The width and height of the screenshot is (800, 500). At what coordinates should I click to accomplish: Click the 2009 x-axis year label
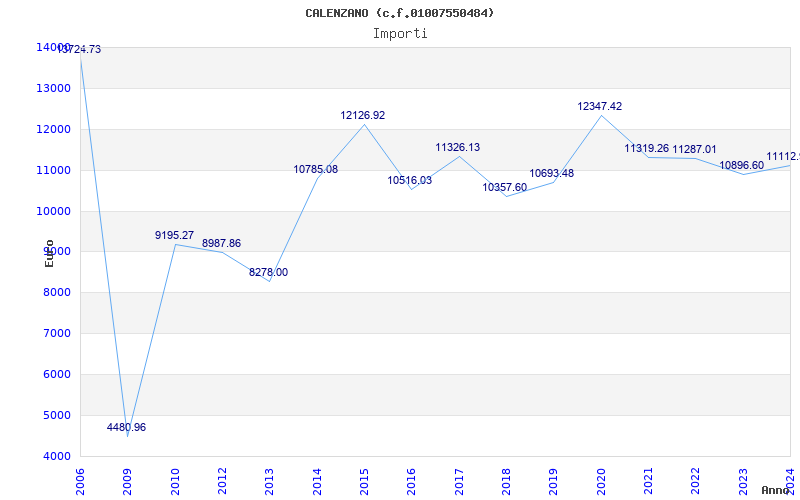[x=128, y=478]
